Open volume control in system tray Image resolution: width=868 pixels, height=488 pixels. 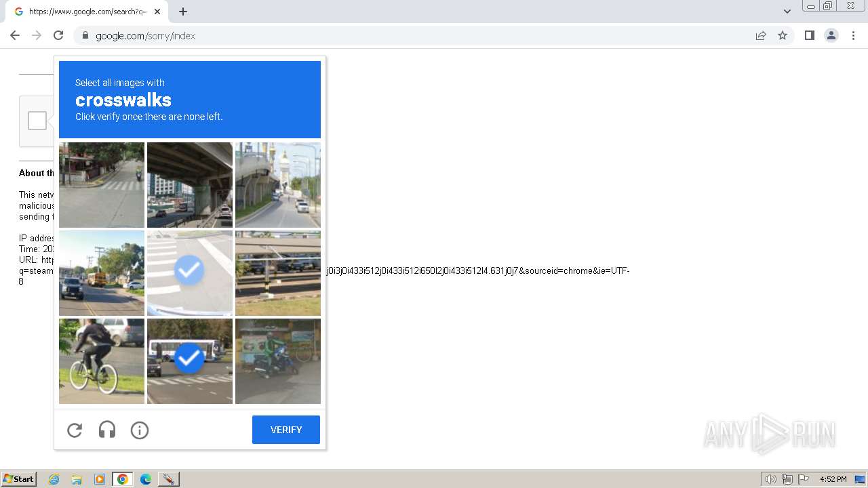(770, 479)
